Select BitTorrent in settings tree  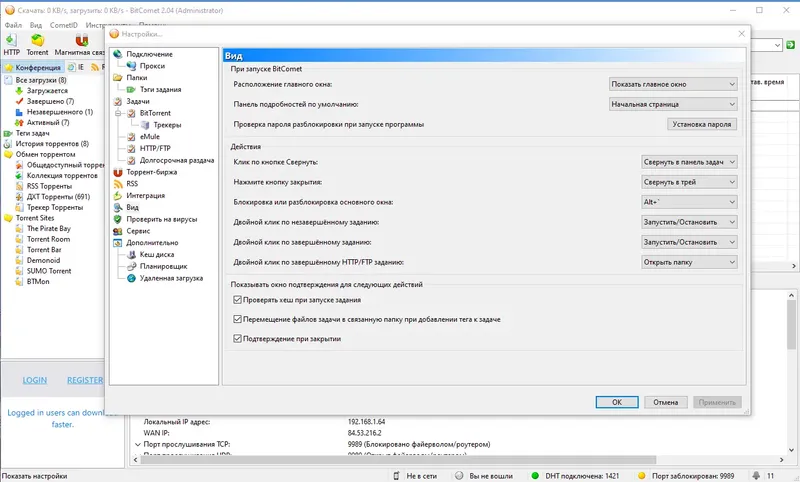(155, 113)
